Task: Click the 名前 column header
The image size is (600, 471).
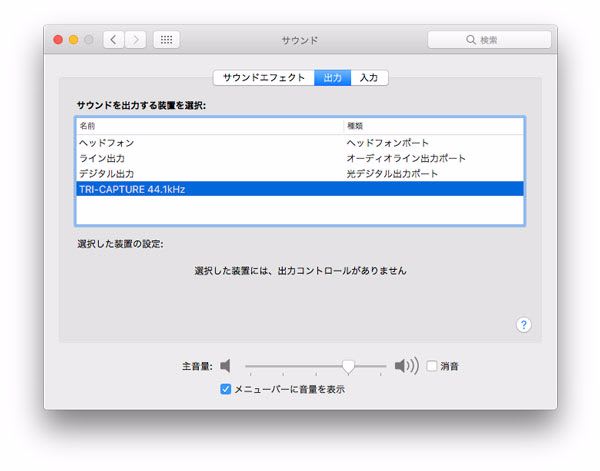Action: 210,126
